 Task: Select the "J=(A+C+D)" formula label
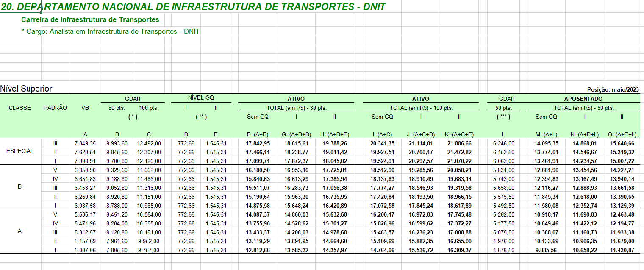pyautogui.click(x=421, y=134)
